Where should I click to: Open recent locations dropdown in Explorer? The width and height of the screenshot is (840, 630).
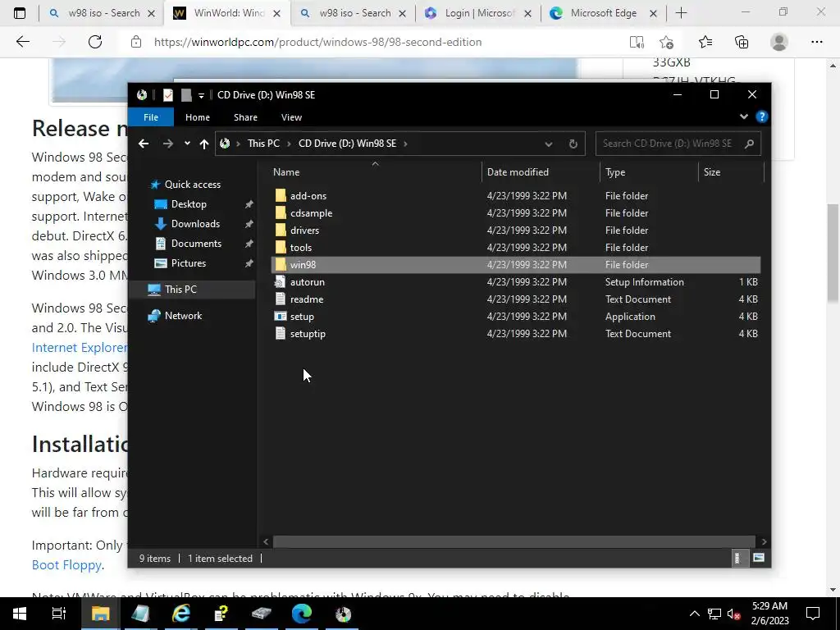coord(187,144)
